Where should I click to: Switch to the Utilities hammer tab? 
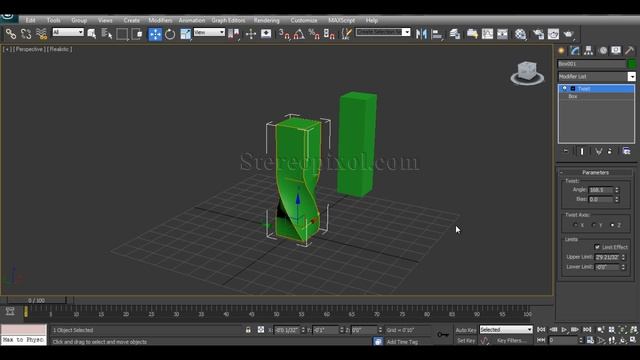[x=629, y=51]
